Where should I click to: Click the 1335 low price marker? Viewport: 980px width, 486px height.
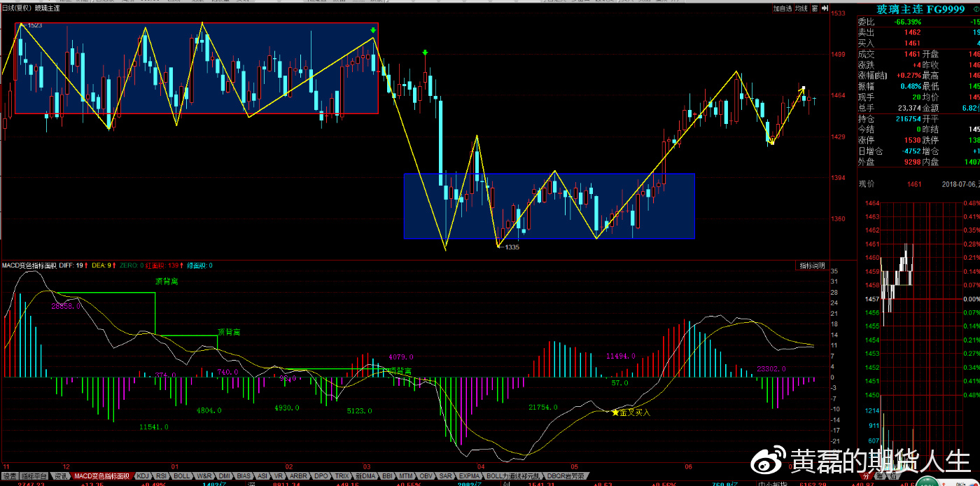[512, 247]
